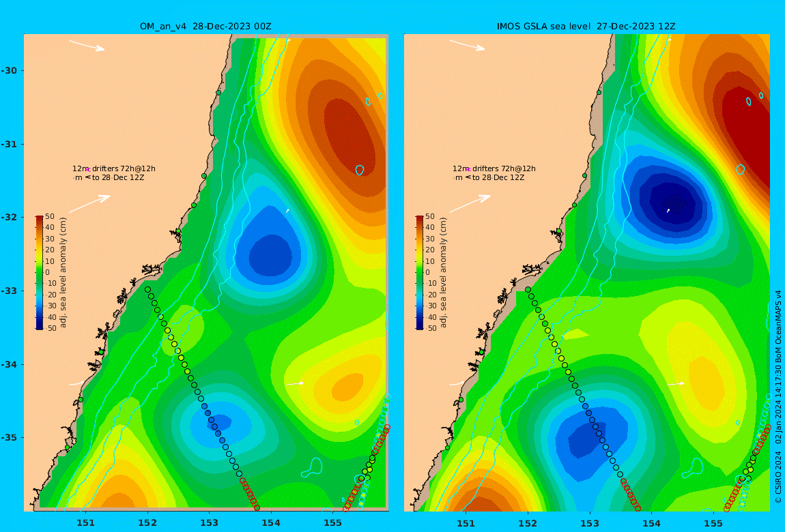Click the white arrow near -32 over land, OM_an_v4
785x532 pixels.
tap(89, 204)
